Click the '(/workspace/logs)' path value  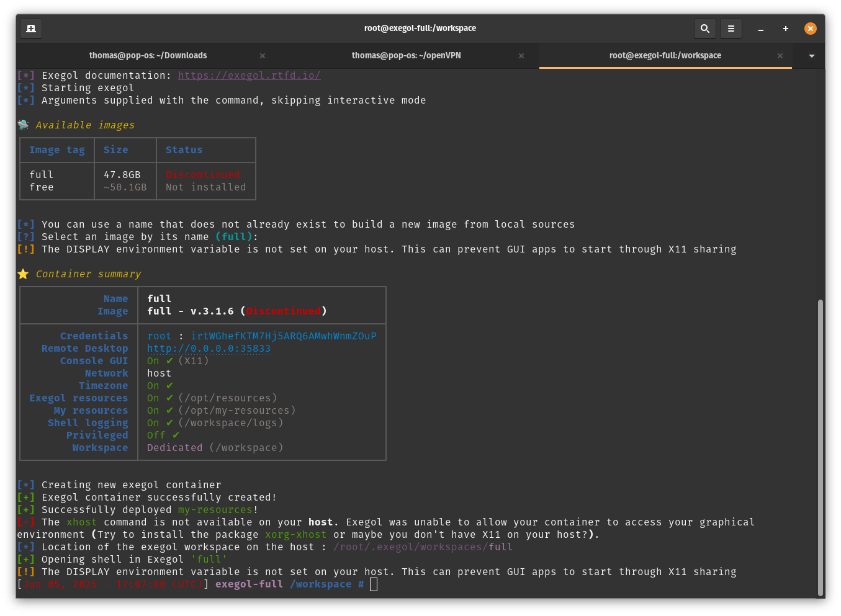tap(231, 423)
